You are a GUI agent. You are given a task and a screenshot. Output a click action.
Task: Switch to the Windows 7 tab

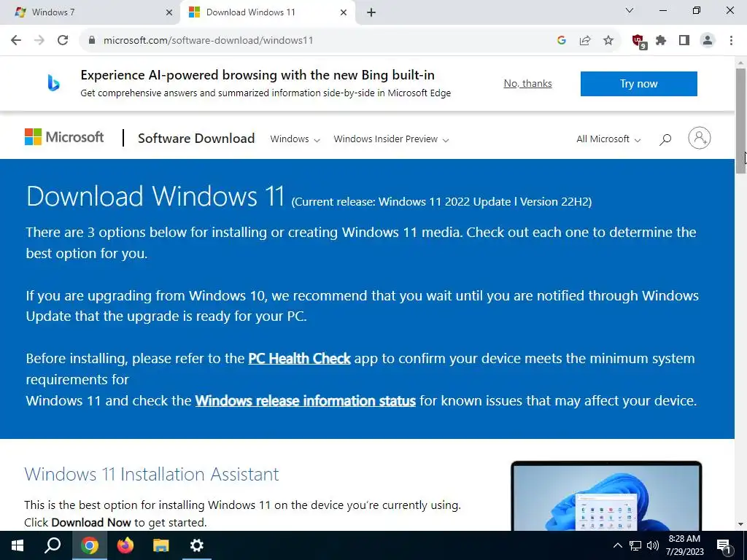90,13
